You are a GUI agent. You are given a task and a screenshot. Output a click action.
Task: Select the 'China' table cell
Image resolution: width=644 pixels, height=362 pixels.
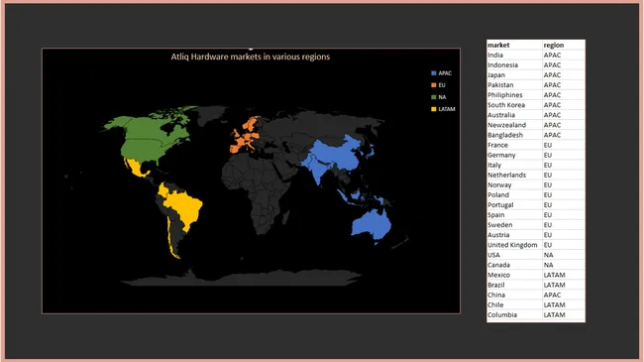tap(514, 295)
